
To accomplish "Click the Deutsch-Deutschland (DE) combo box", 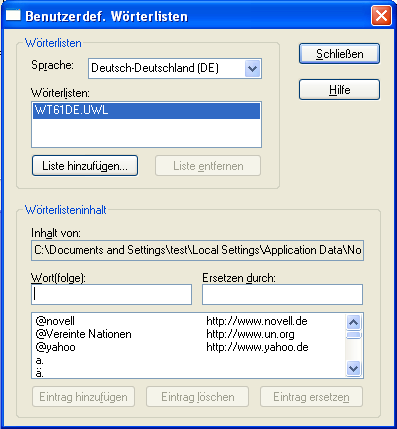I will 175,69.
